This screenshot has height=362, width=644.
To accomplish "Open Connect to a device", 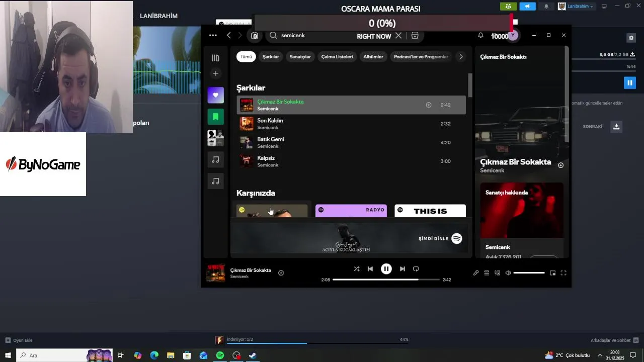I will coord(498,273).
